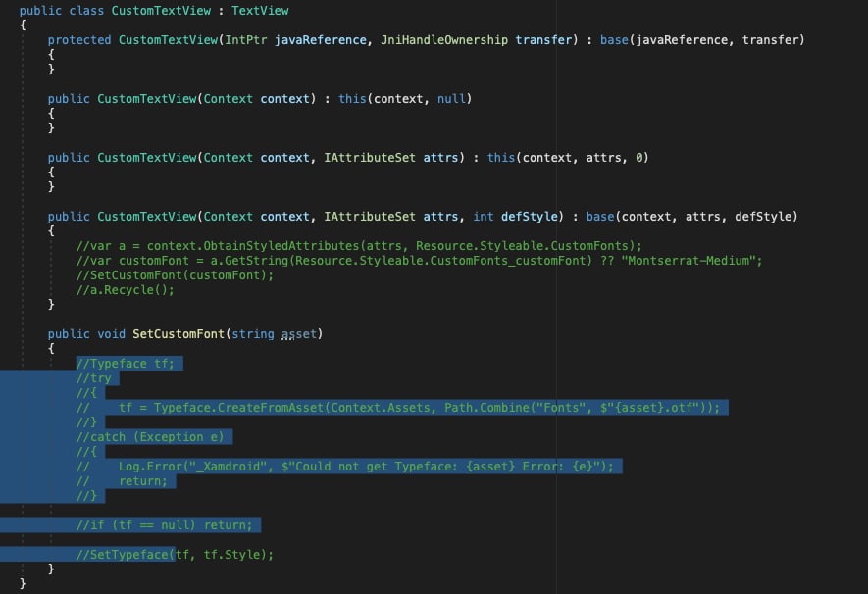
Task: Click the commented ObtainStyledAttributes line
Action: pos(359,246)
